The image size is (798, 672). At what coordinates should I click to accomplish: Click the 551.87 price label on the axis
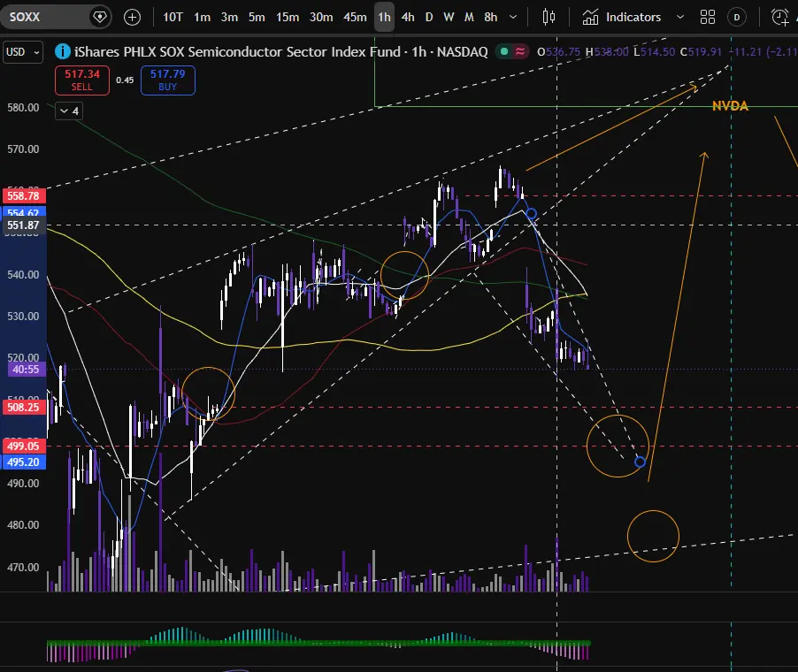(x=23, y=225)
